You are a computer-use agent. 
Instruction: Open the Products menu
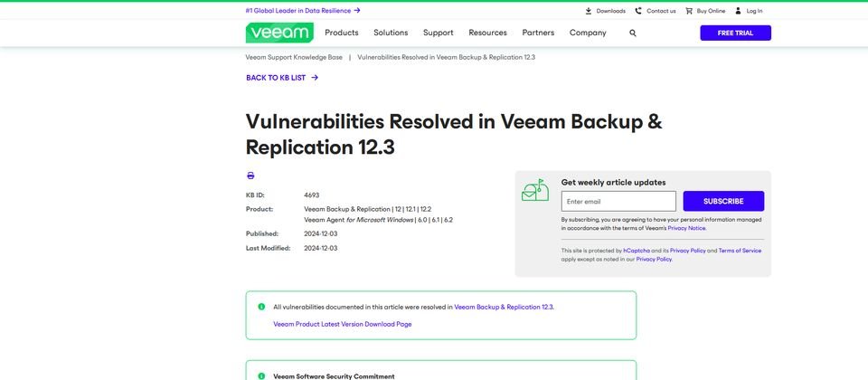pyautogui.click(x=342, y=33)
